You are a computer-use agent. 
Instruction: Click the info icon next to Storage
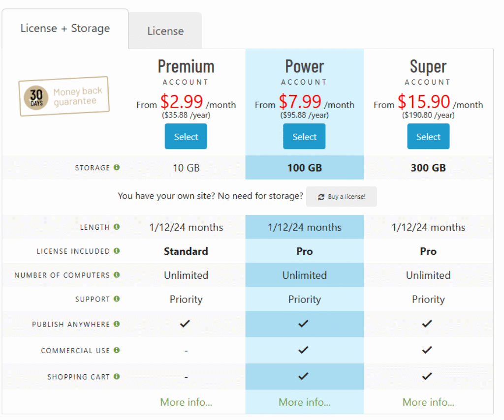coord(117,167)
